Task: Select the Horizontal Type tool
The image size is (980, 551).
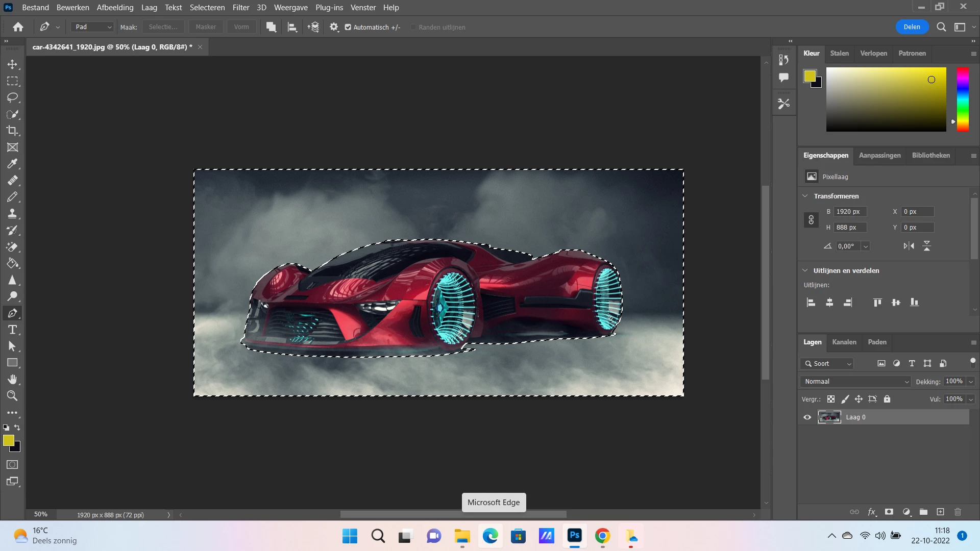Action: click(x=12, y=330)
